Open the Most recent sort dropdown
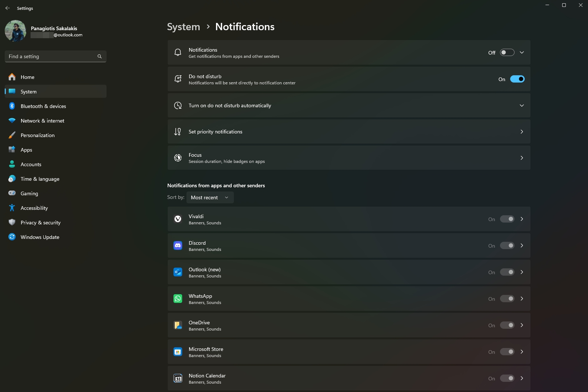This screenshot has width=588, height=392. (210, 197)
